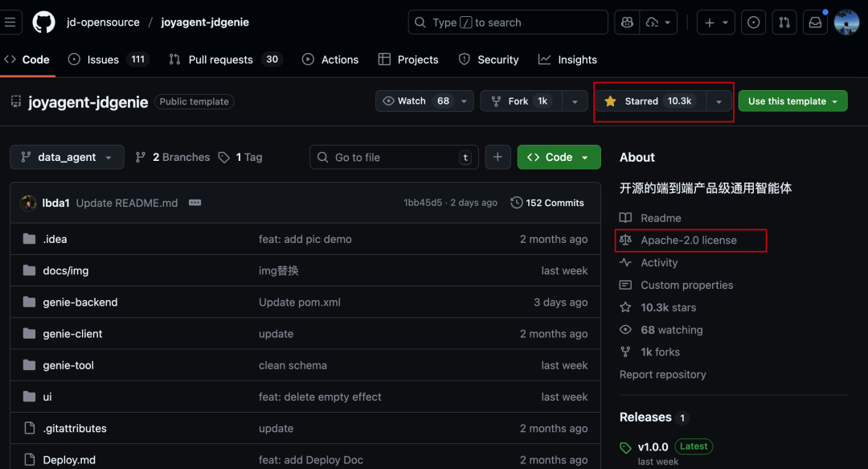
Task: Expand commit message ellipsis
Action: [194, 203]
